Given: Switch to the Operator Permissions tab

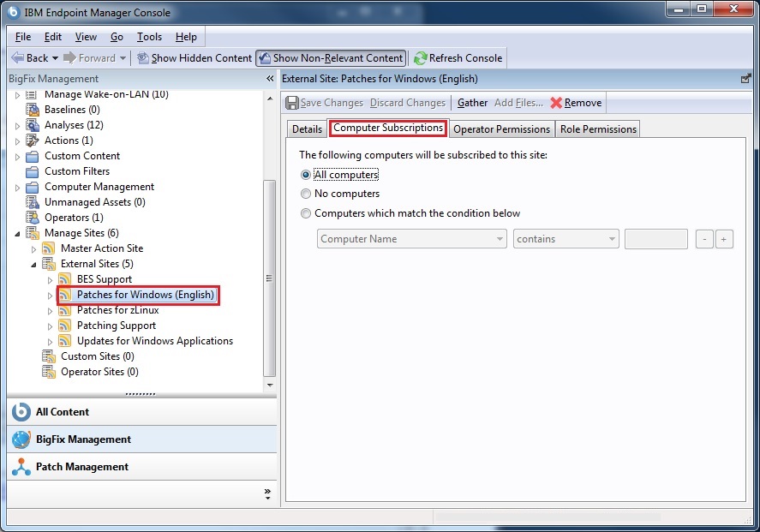Looking at the screenshot, I should (501, 129).
